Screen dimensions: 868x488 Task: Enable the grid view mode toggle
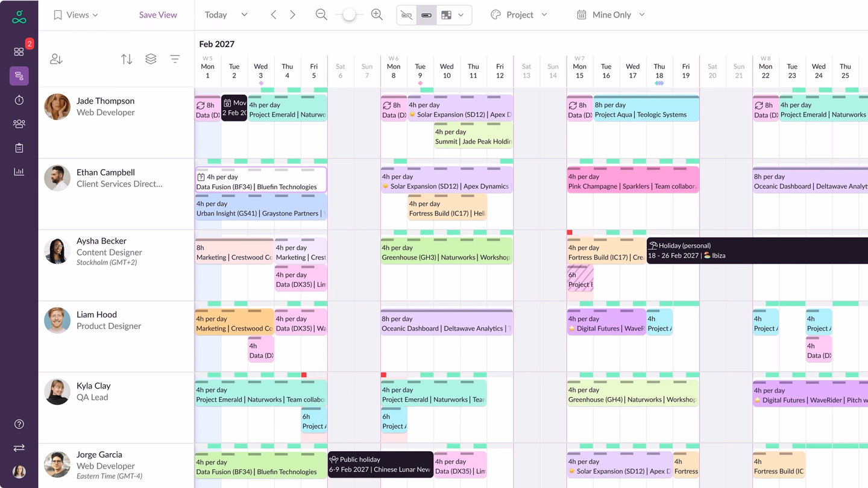[x=447, y=14]
